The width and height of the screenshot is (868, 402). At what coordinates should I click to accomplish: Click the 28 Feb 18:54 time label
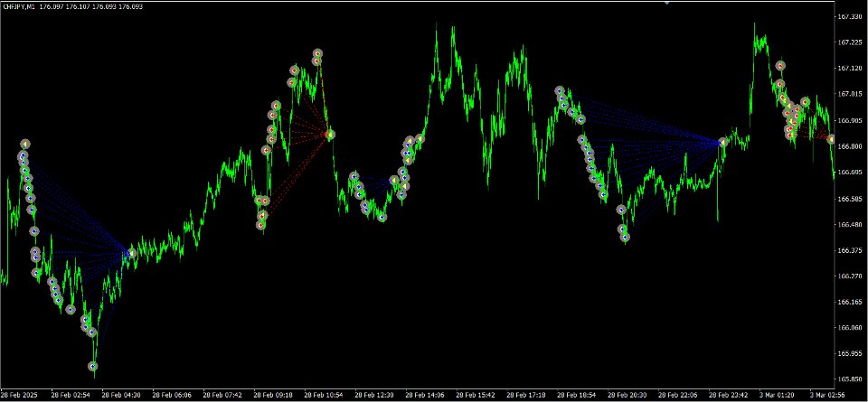pos(578,396)
